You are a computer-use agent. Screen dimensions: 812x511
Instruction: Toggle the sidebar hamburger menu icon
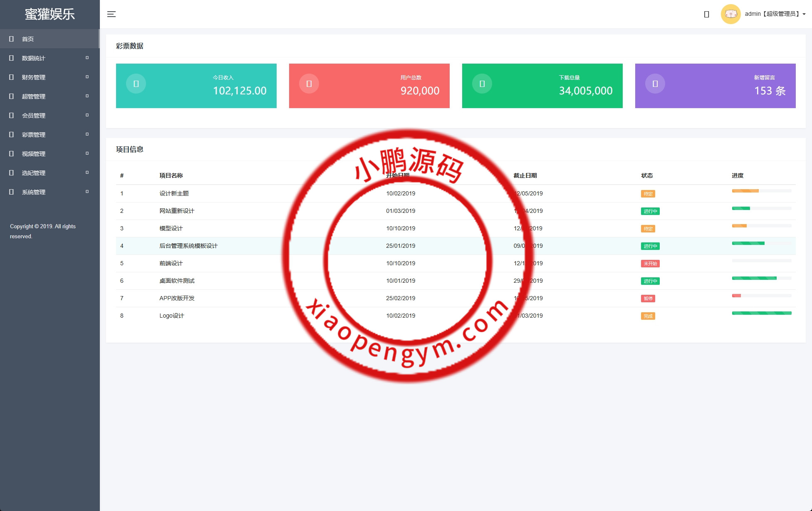pos(111,14)
